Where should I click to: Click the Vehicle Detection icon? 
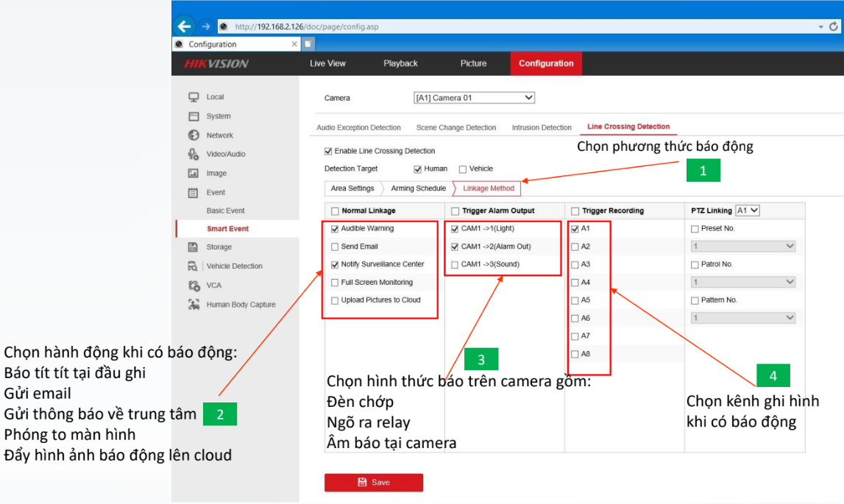(x=194, y=266)
